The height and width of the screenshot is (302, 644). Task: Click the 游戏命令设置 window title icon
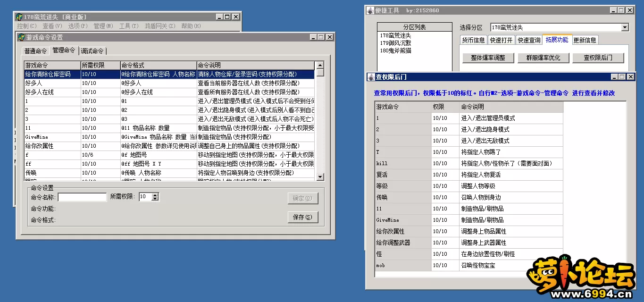click(x=21, y=37)
